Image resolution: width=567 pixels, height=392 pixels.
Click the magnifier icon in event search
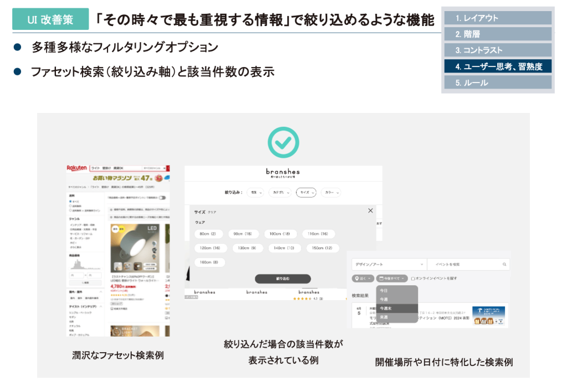click(504, 265)
